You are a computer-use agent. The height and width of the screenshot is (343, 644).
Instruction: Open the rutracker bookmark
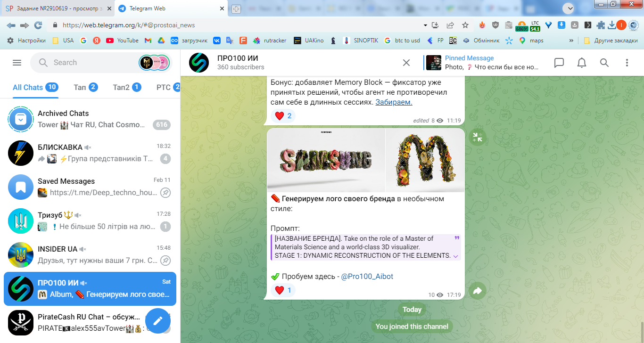tap(270, 41)
